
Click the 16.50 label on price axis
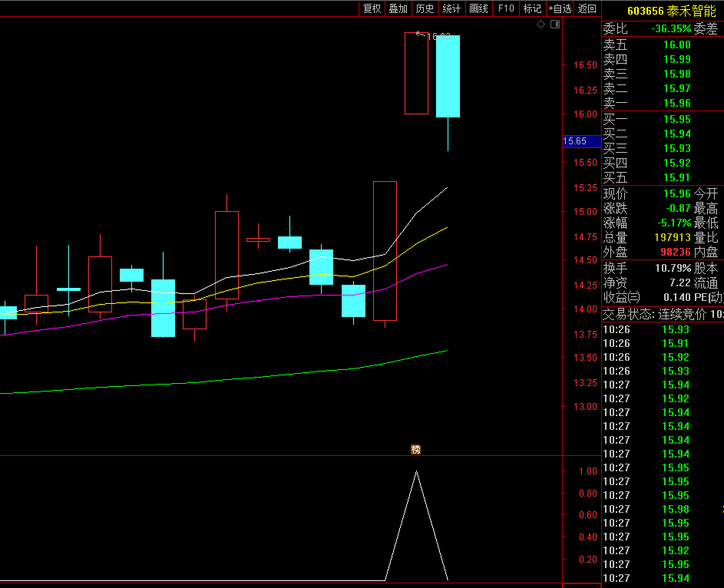(x=585, y=65)
